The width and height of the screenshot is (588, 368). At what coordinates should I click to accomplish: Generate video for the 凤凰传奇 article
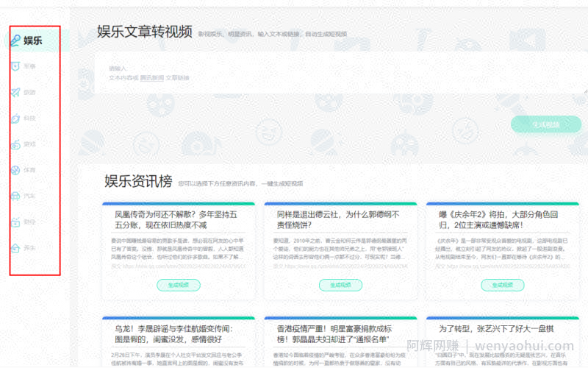point(179,285)
